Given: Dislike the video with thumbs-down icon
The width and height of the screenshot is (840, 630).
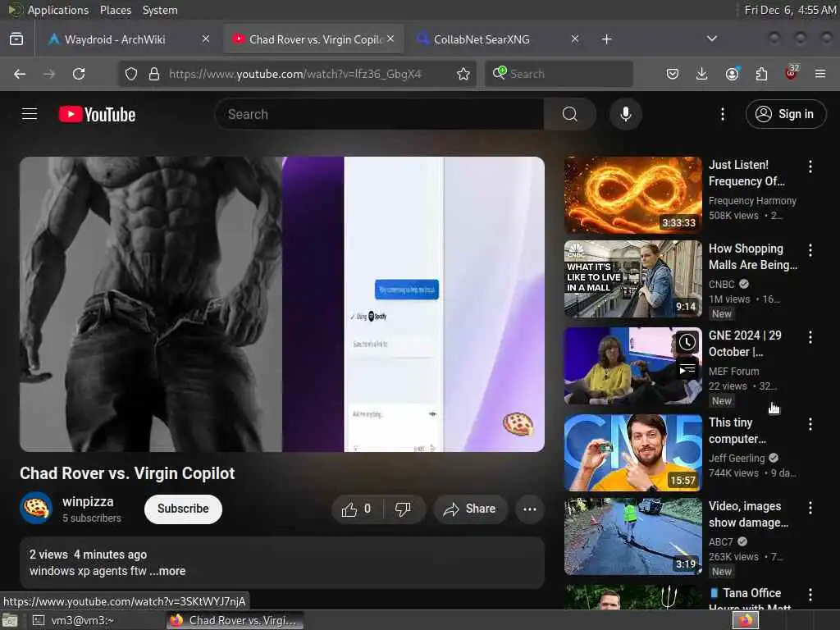Looking at the screenshot, I should (x=403, y=509).
